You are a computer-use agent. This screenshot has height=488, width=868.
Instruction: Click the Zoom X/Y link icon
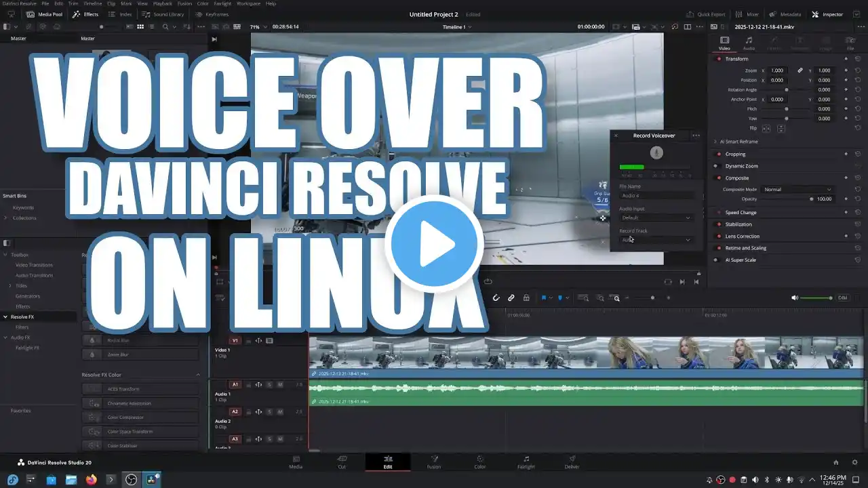[800, 70]
